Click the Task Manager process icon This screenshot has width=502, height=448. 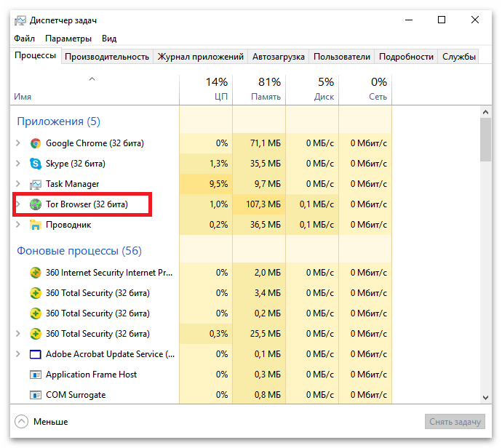36,184
